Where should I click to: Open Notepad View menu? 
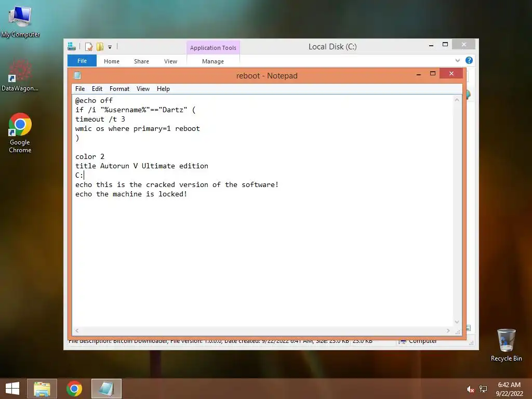(143, 88)
